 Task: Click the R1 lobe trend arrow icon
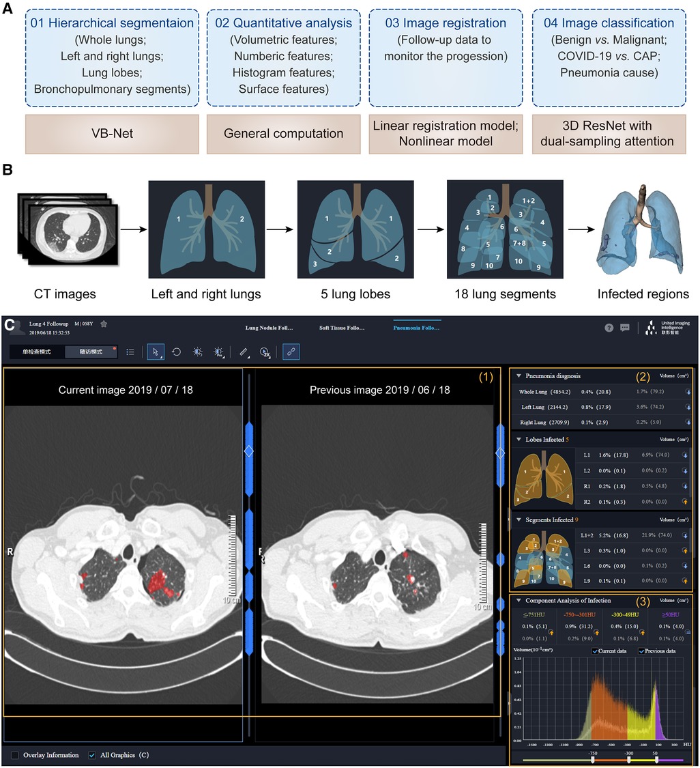coord(685,486)
